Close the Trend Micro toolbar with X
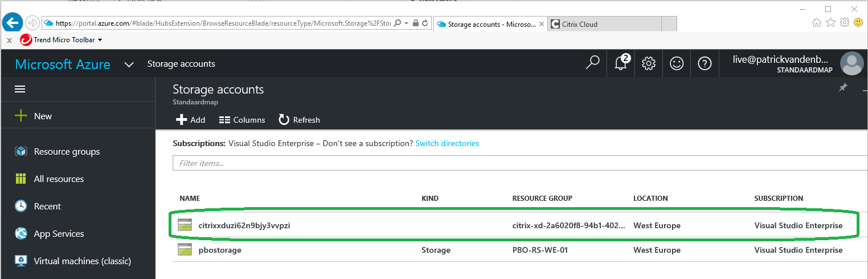868x279 pixels. tap(9, 41)
